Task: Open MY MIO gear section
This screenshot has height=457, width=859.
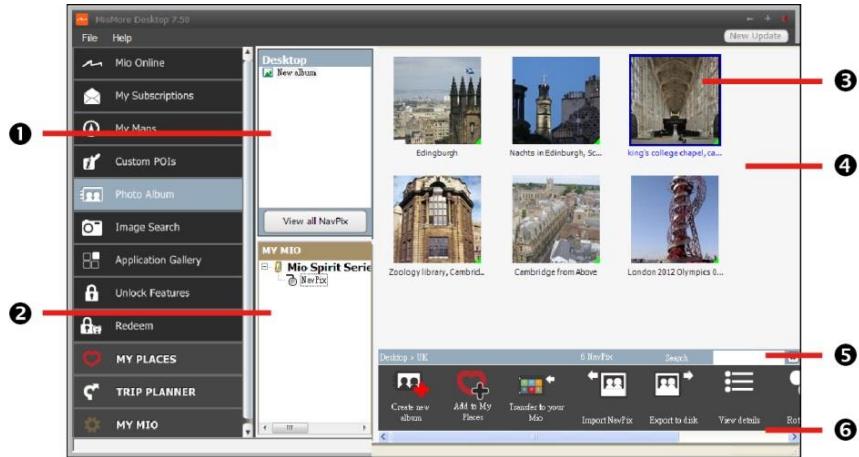Action: 158,424
